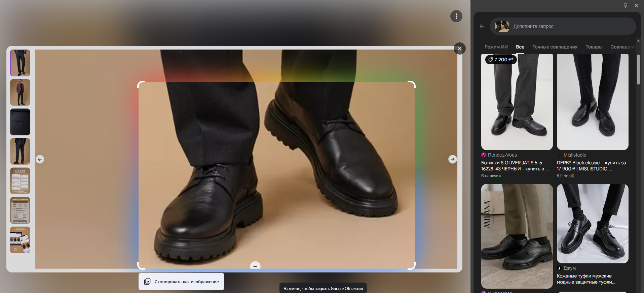Click the bottom-left corner handle of the selection
644x293 pixels.
[141, 266]
